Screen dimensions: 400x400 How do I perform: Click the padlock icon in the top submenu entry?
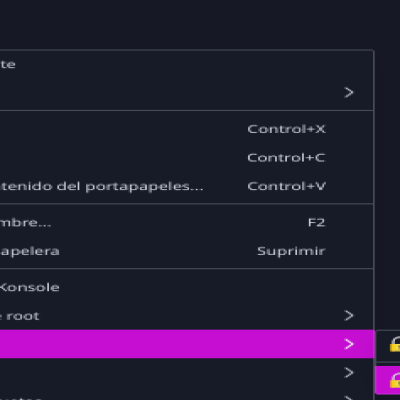pos(395,344)
